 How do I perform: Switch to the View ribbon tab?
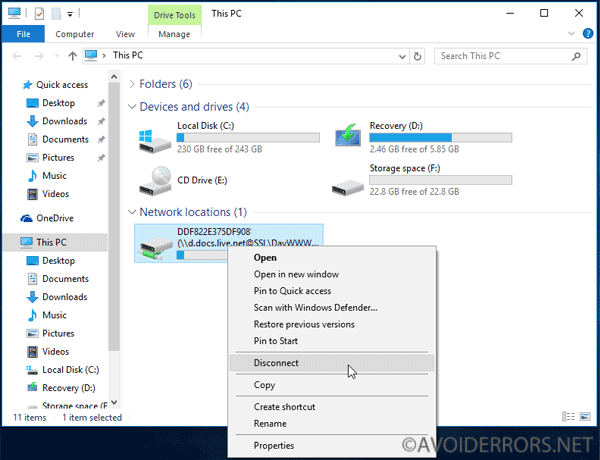(x=125, y=34)
